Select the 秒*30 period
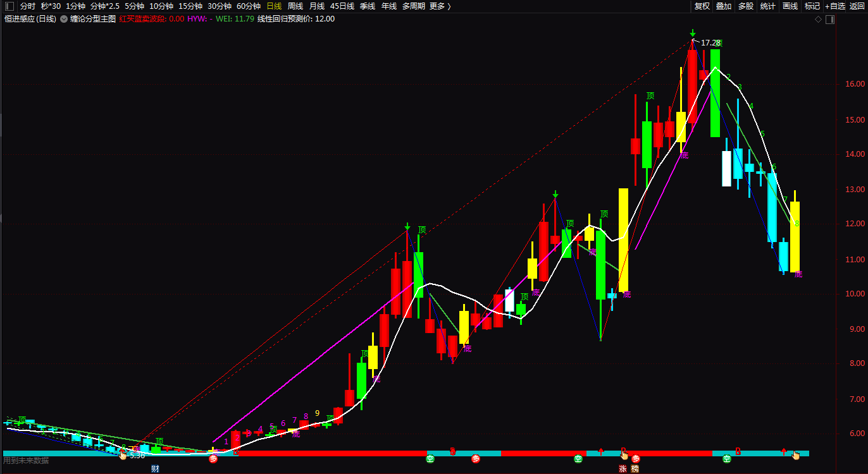The width and height of the screenshot is (868, 474). point(51,6)
